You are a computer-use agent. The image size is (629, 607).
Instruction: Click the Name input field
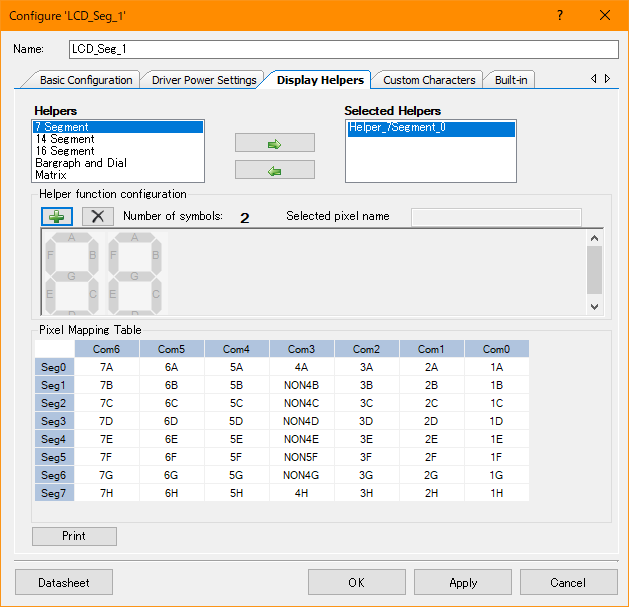pos(344,49)
